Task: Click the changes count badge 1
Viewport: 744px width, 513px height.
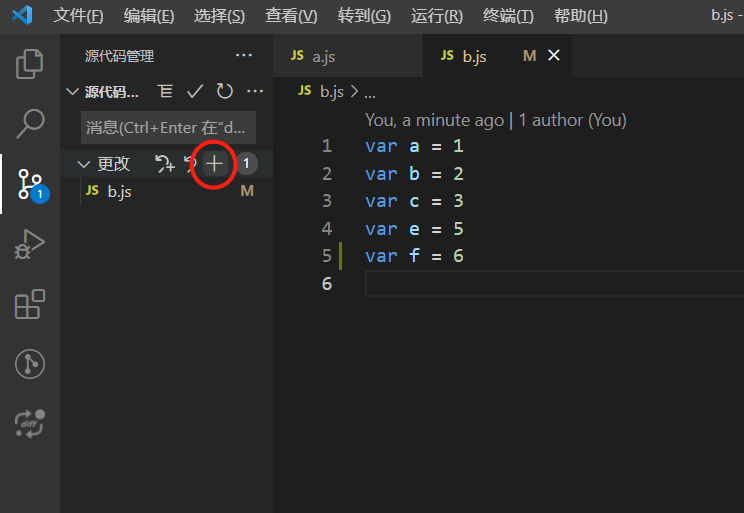Action: tap(246, 164)
